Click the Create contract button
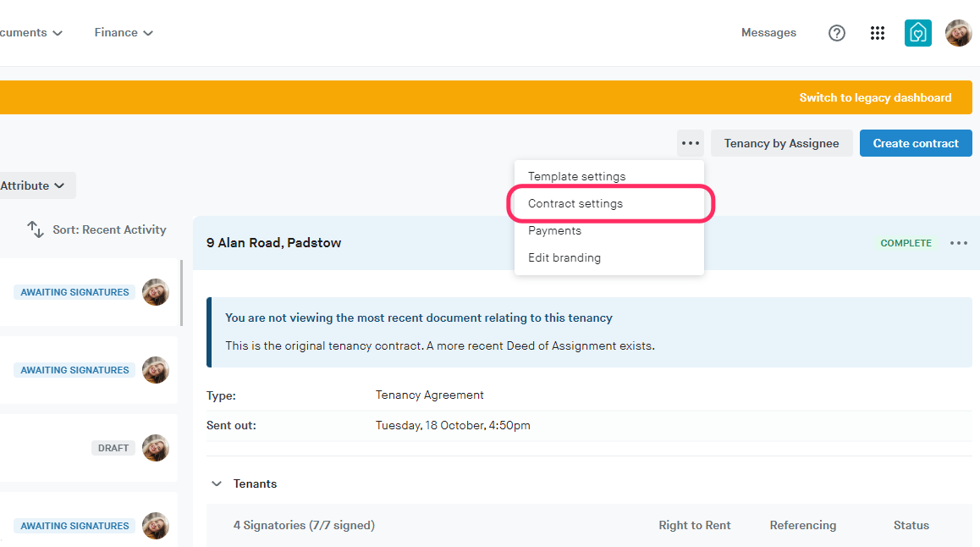The height and width of the screenshot is (547, 980). click(x=916, y=143)
